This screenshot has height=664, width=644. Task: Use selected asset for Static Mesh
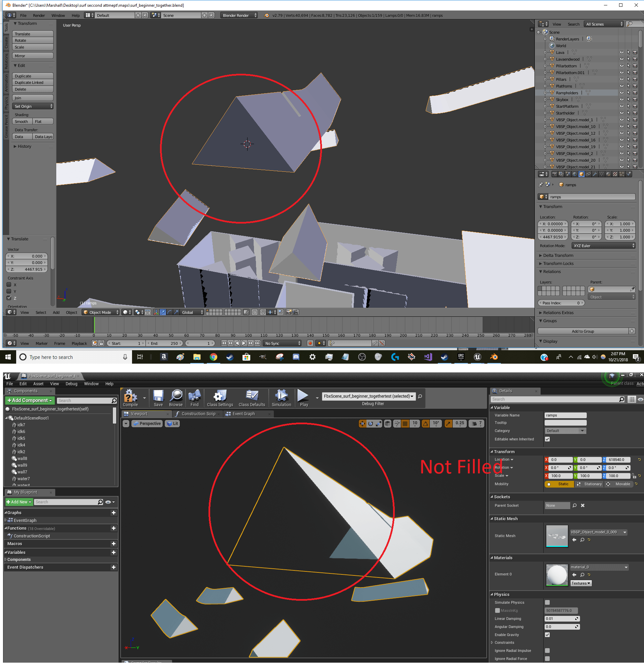pyautogui.click(x=574, y=540)
